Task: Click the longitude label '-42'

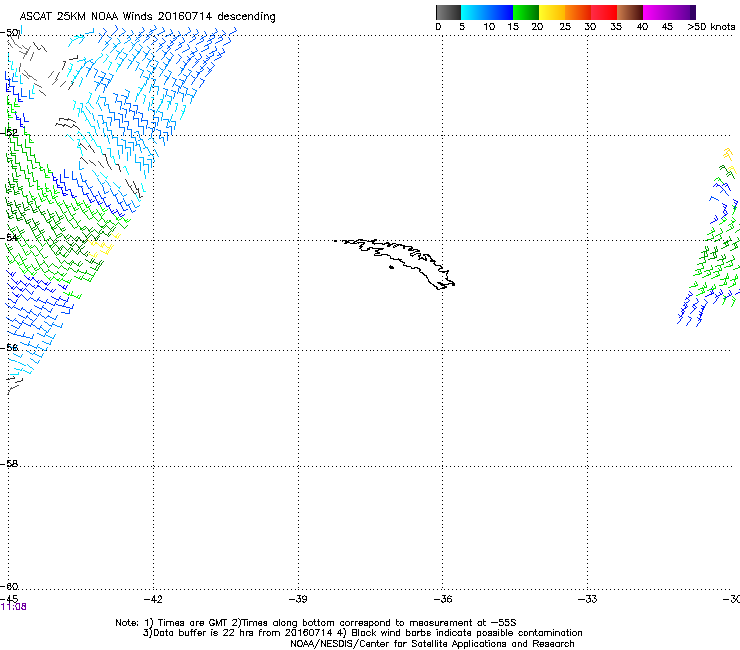Action: point(153,599)
